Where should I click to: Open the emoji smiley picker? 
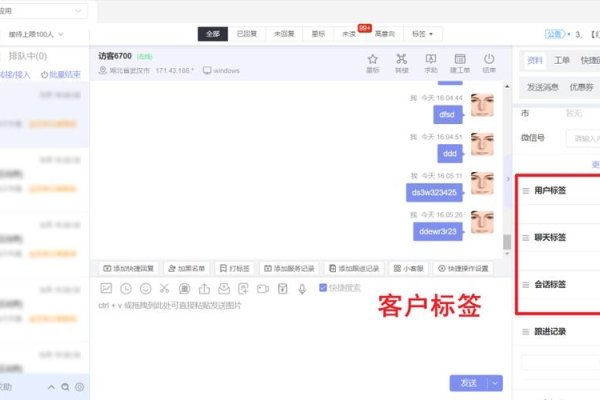[145, 288]
